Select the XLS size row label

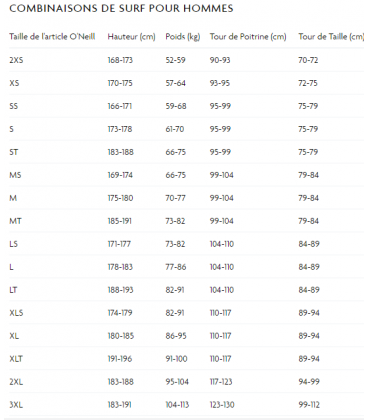click(x=16, y=313)
